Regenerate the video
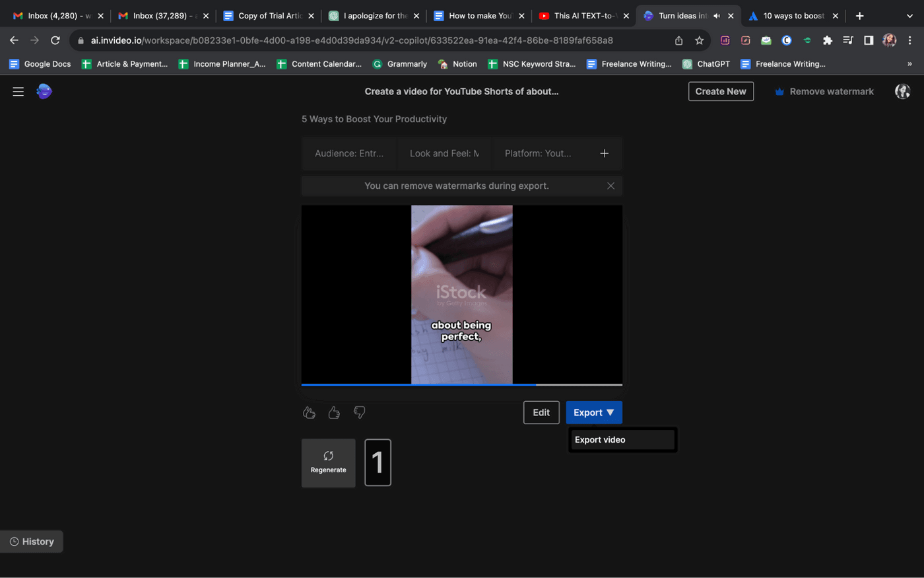This screenshot has width=924, height=578. point(328,462)
